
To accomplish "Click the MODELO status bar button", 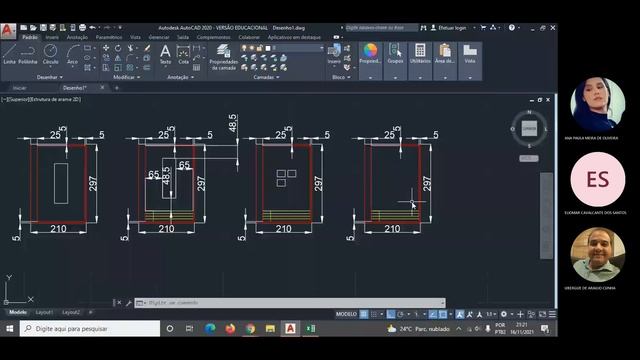I will tap(346, 314).
